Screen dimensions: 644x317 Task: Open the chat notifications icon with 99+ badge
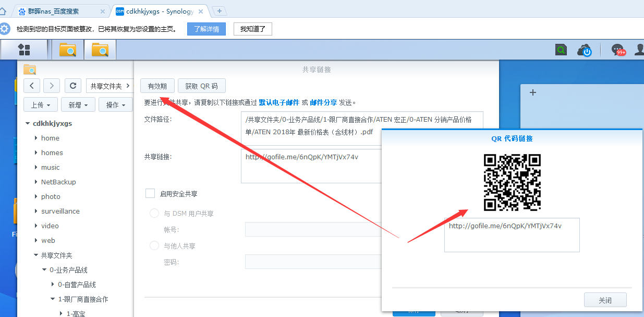618,50
